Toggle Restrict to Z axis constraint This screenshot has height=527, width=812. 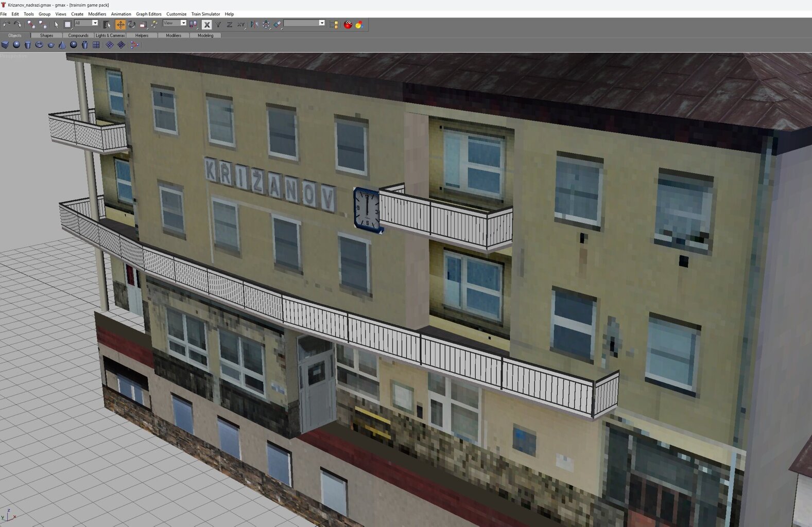[229, 24]
